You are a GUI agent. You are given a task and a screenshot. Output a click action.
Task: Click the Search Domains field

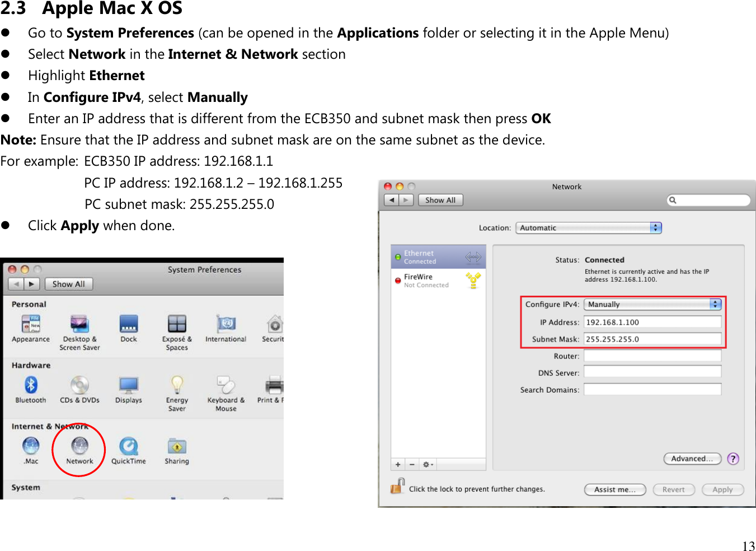(652, 389)
